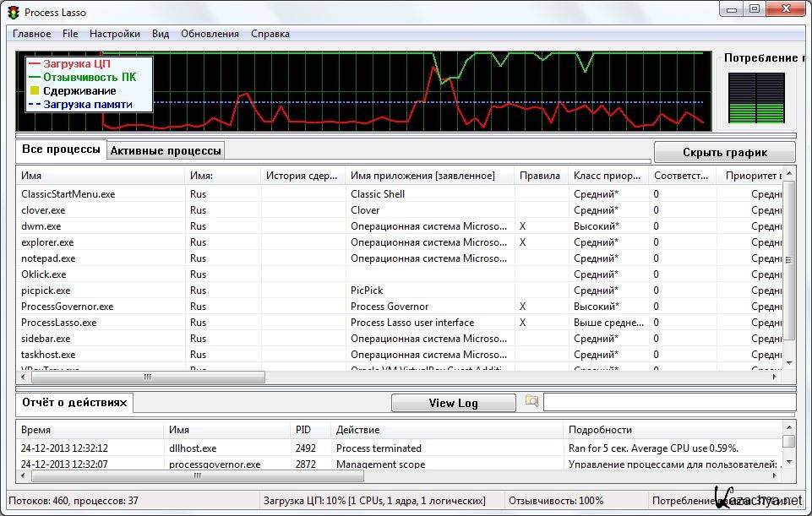
Task: Switch to the Активные процессы tab
Action: pyautogui.click(x=166, y=151)
